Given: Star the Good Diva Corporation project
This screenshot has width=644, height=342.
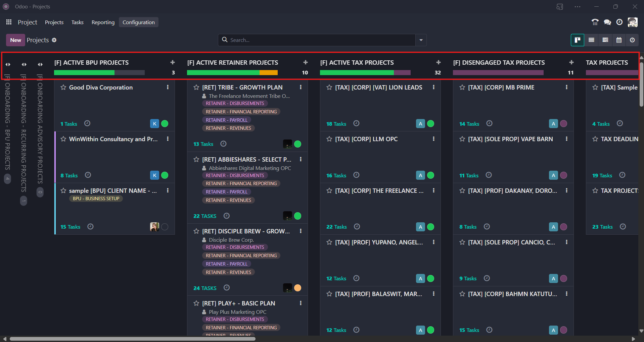Looking at the screenshot, I should (x=63, y=88).
